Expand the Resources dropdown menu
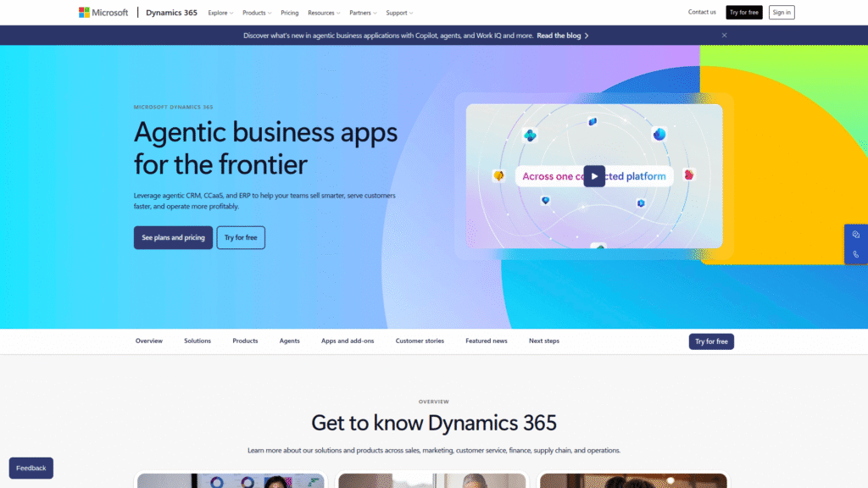This screenshot has width=868, height=488. pos(324,13)
